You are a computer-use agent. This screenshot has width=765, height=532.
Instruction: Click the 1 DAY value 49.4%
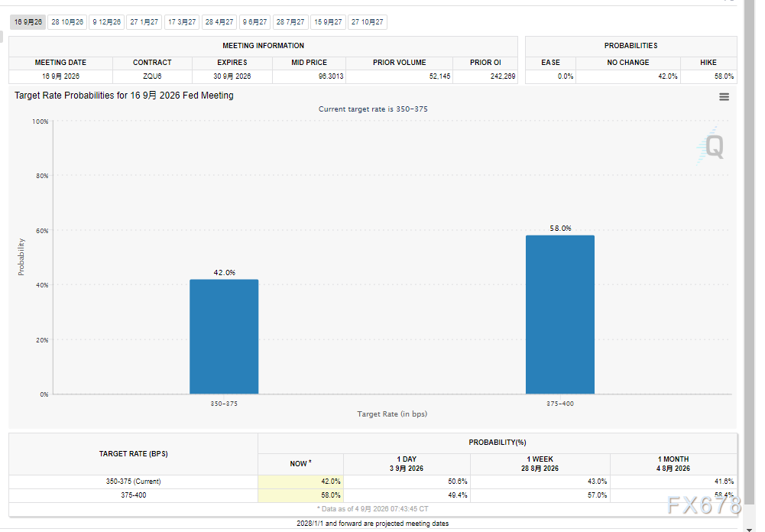(457, 495)
